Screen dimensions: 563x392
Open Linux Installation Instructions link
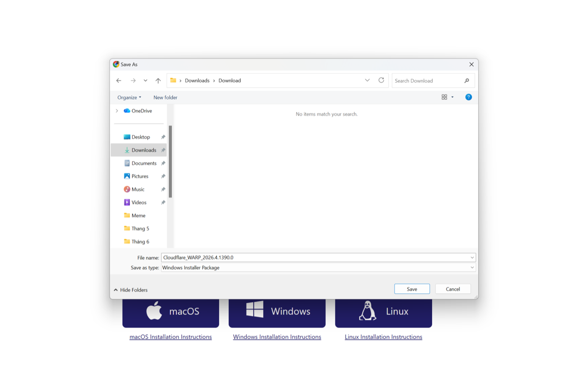tap(383, 337)
